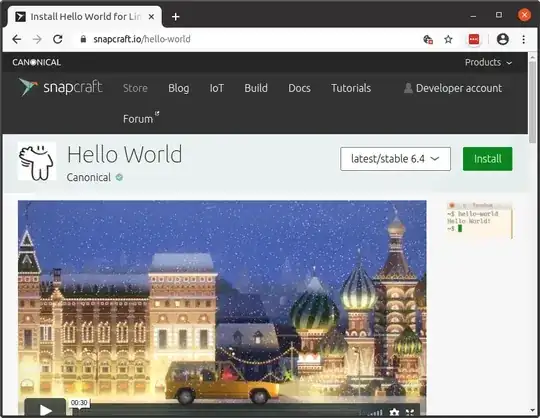This screenshot has width=540, height=418.
Task: Open a new browser tab
Action: (176, 17)
